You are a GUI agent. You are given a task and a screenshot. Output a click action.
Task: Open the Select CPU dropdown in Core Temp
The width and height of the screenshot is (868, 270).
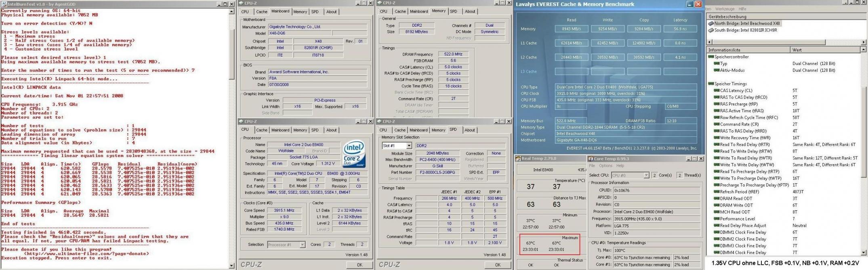(646, 175)
